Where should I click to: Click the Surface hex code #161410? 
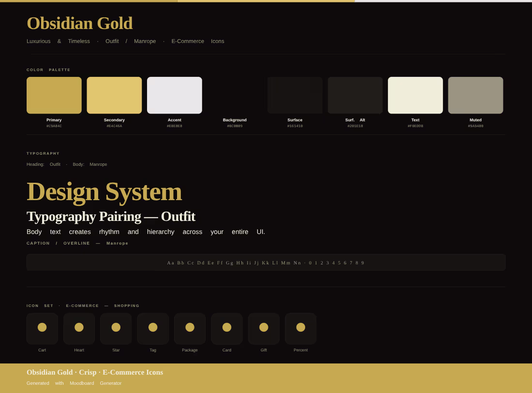pos(295,126)
